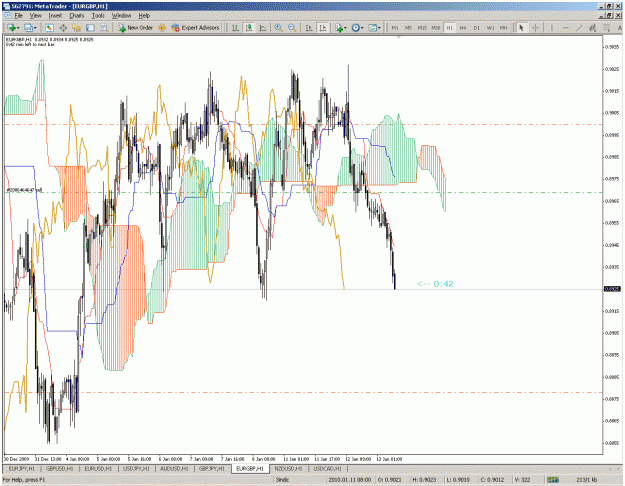Select the Fibonacci Retracement tool

(606, 28)
